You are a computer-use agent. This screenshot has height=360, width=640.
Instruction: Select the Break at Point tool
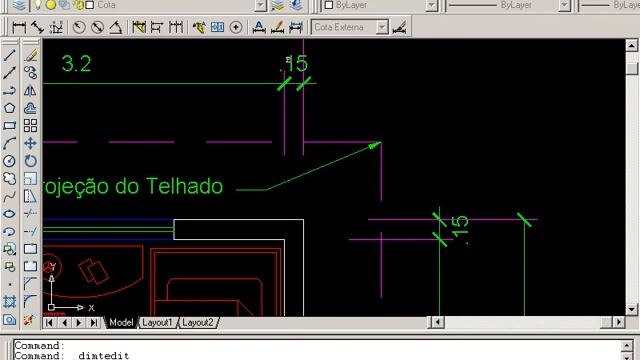pyautogui.click(x=30, y=249)
